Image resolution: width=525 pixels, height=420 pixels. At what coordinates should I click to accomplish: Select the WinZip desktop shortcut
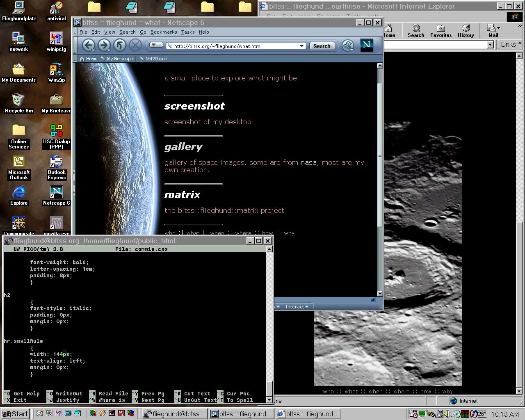57,73
